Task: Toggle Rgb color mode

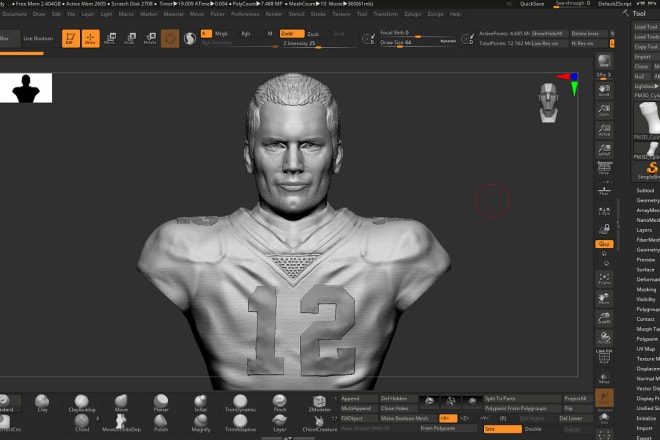Action: [x=246, y=34]
